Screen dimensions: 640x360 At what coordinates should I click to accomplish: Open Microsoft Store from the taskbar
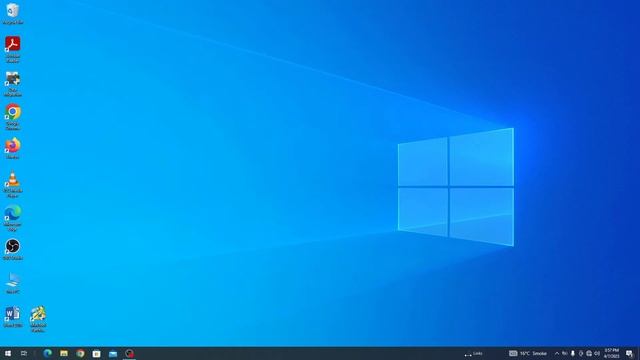[x=96, y=353]
